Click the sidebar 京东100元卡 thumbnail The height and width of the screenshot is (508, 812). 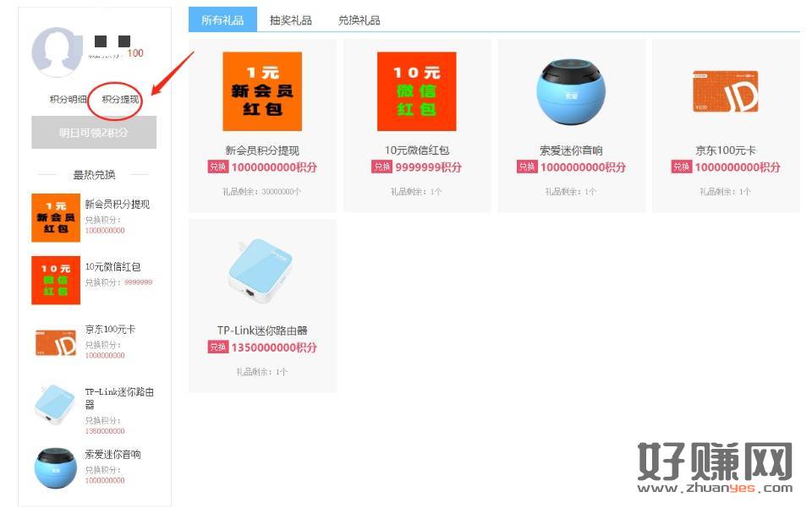56,342
